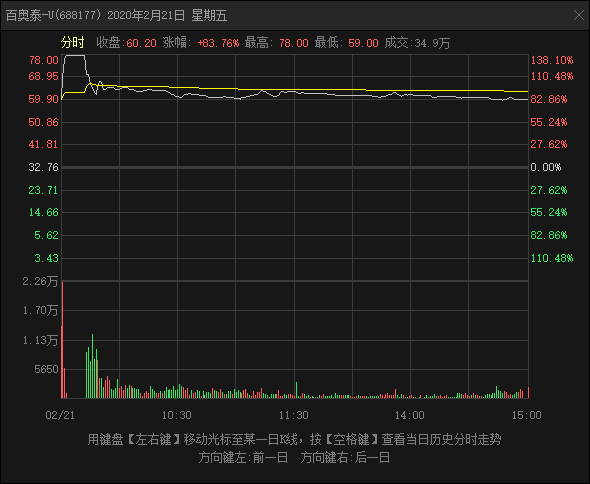Screen dimensions: 590x484
Task: Click the 5.62 price axis label
Action: 46,235
